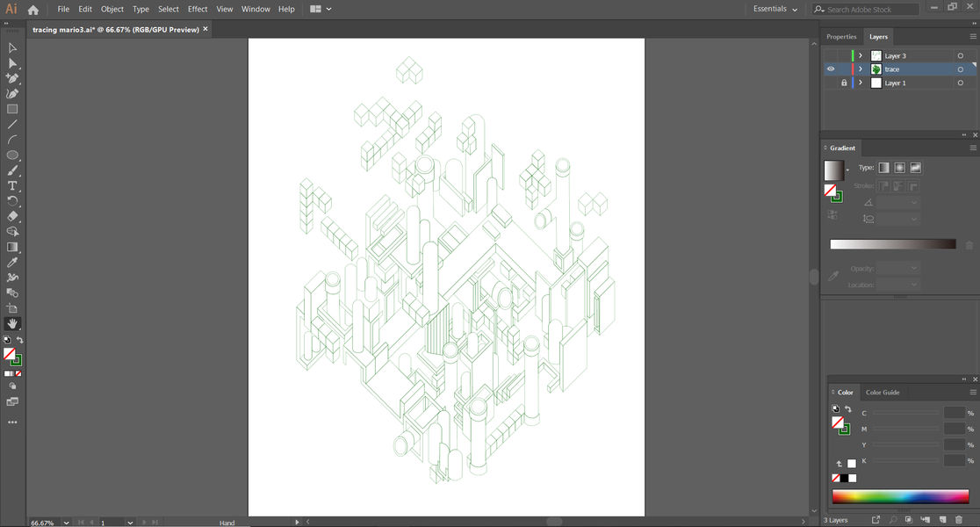The image size is (980, 527).
Task: Switch to the Properties tab
Action: 841,37
